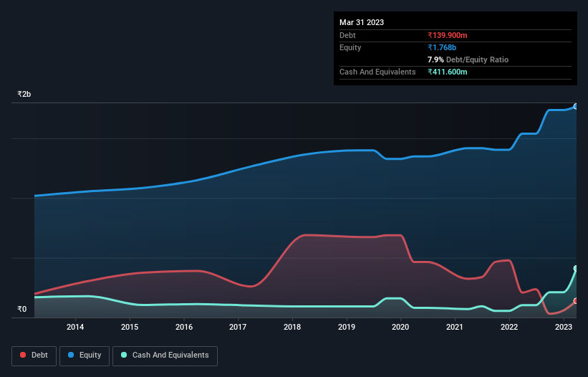Select the Debt data point at chart end
This screenshot has height=377, width=588.
tap(576, 301)
